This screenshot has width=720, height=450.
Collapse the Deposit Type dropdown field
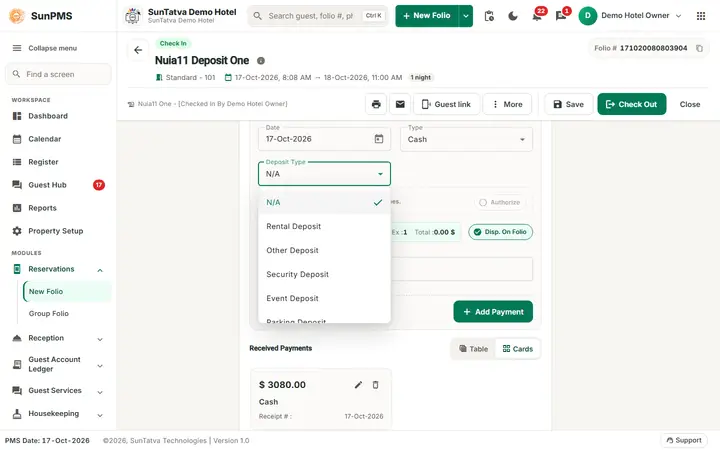point(324,174)
